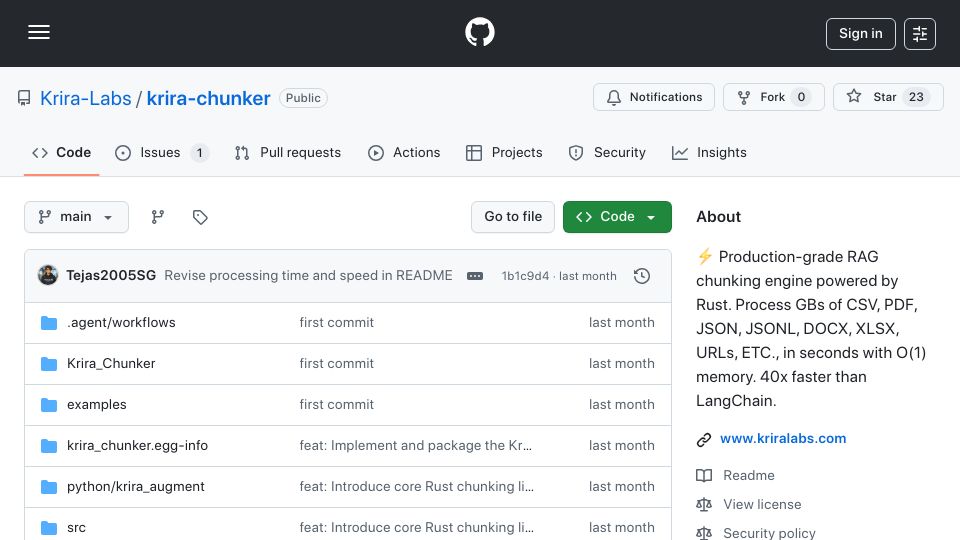Open the 'Revise processing time and speed' commit
Screen dimensions: 960x540
(308, 276)
